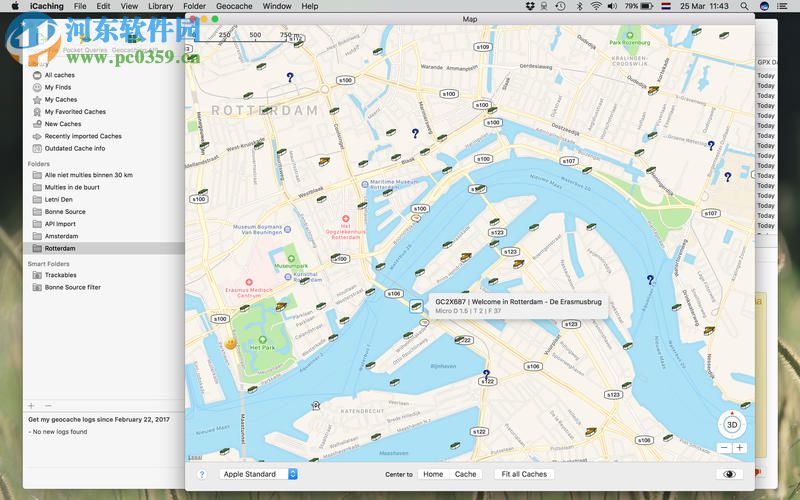Open My Caches star item
Image resolution: width=800 pixels, height=500 pixels.
61,99
